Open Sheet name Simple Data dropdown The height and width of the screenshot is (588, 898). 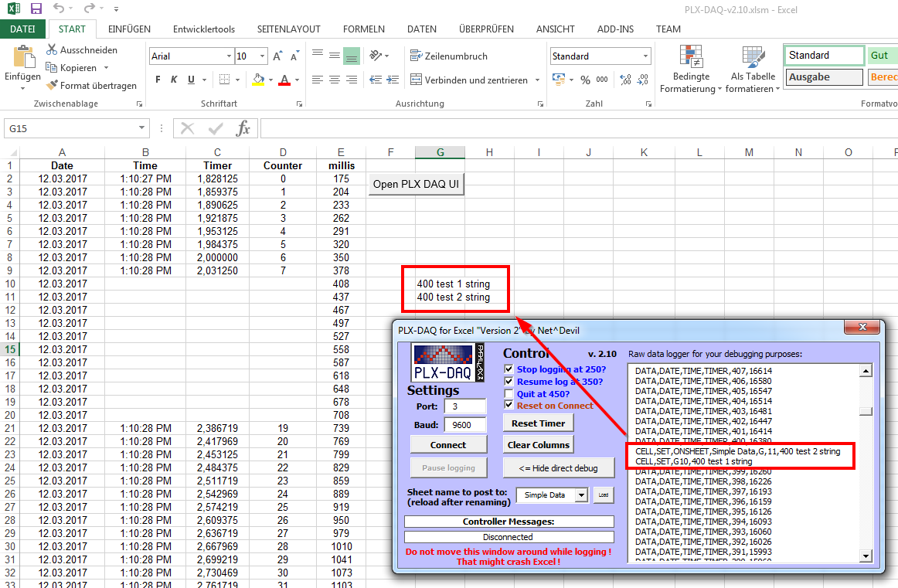coord(581,495)
